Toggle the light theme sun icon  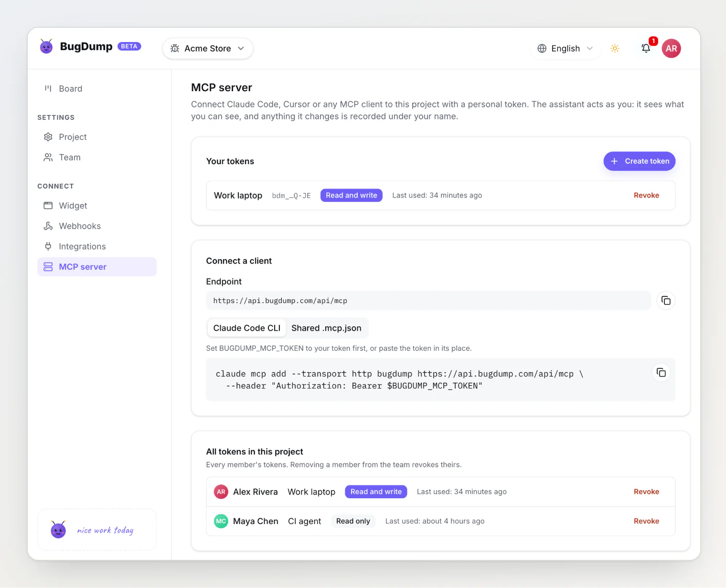[615, 48]
